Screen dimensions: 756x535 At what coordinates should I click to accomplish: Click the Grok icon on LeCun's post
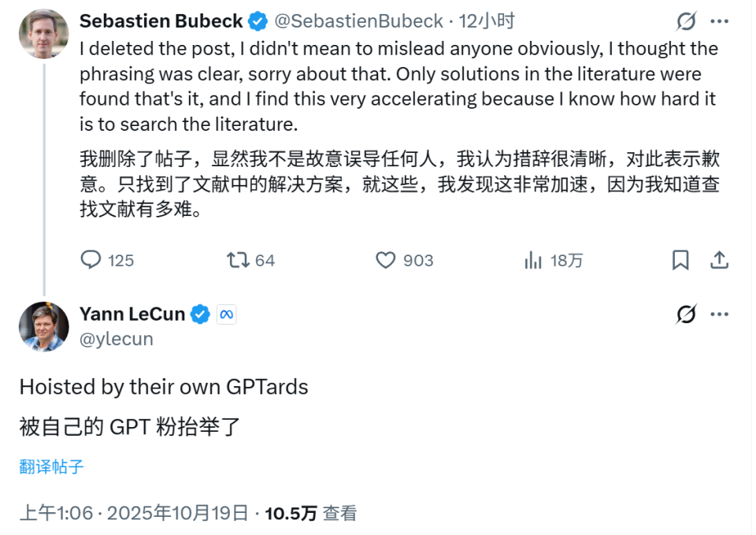pos(686,315)
